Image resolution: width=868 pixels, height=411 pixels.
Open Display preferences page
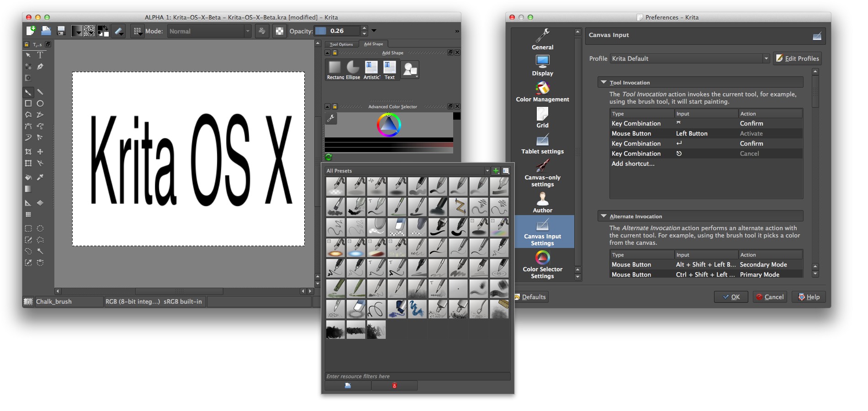(543, 66)
